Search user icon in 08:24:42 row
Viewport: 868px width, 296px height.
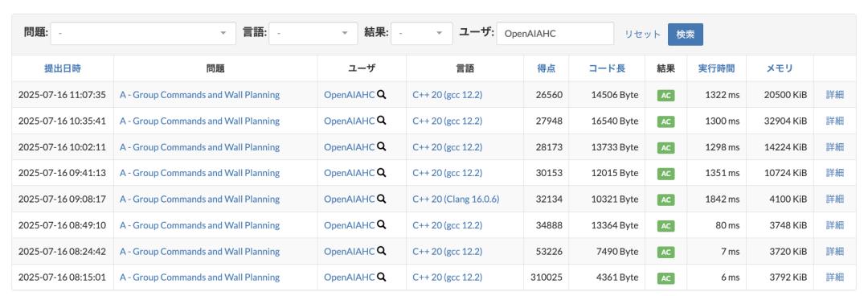click(x=381, y=251)
